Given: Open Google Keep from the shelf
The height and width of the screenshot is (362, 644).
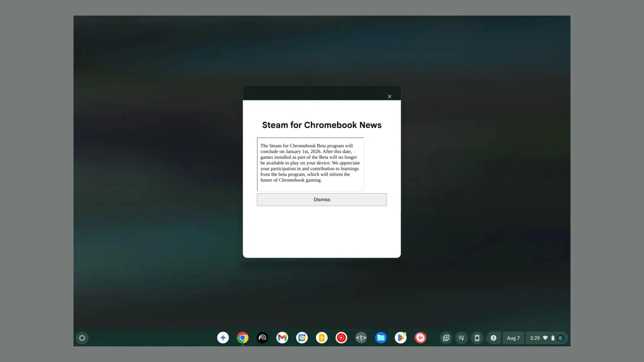Looking at the screenshot, I should pos(322,338).
